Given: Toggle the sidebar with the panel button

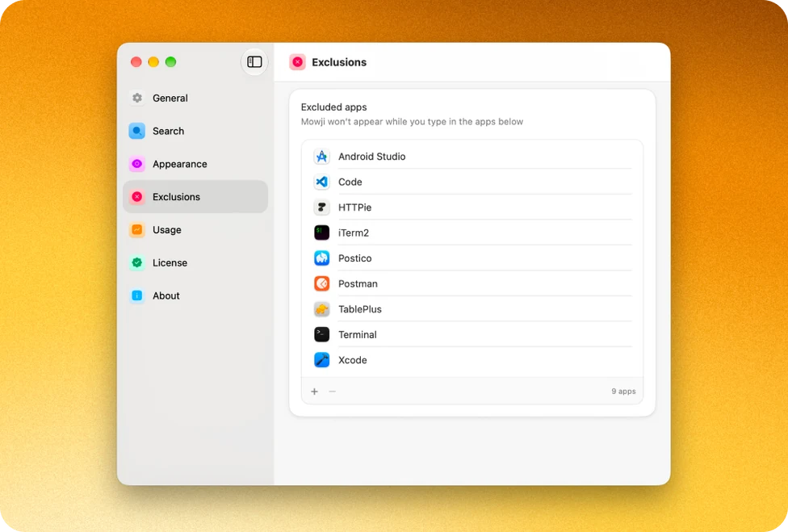Looking at the screenshot, I should [254, 62].
